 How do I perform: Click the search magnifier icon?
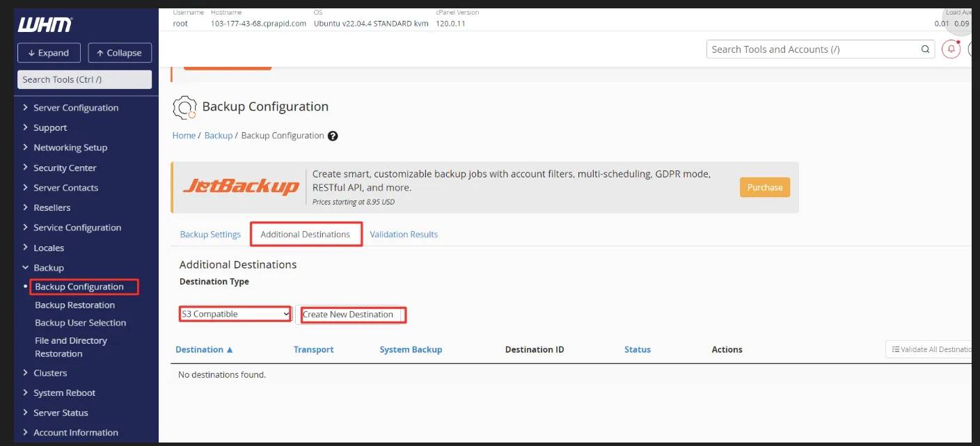(x=925, y=49)
